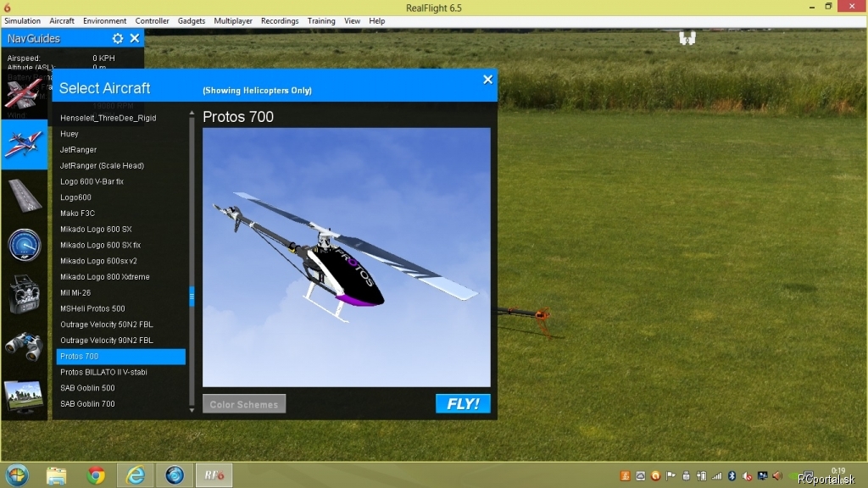Click the highlighted Protos 700 list entry
This screenshot has width=868, height=488.
(x=120, y=357)
